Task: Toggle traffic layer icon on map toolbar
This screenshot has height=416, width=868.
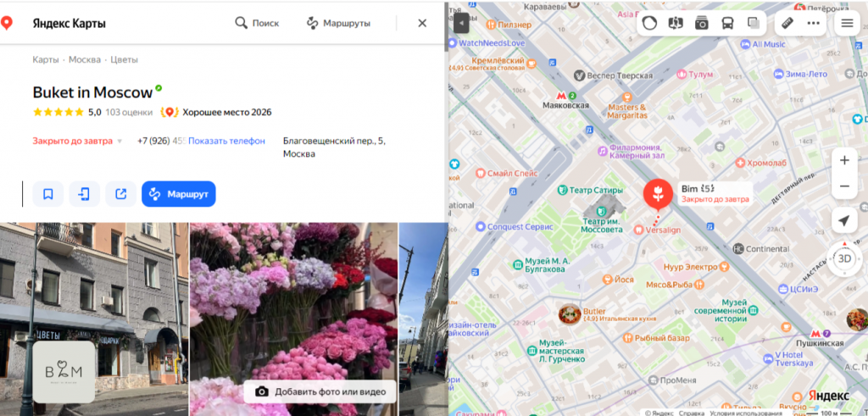Action: pyautogui.click(x=650, y=23)
